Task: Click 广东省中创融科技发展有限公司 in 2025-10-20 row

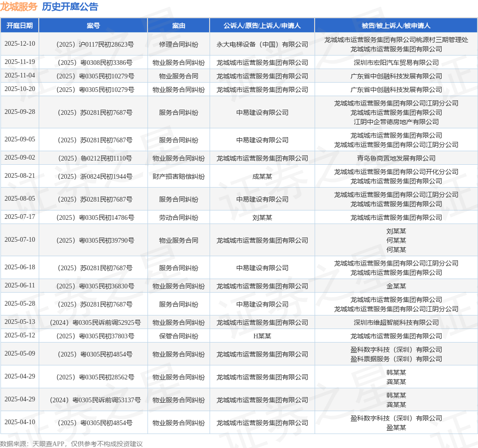Action: (x=396, y=90)
